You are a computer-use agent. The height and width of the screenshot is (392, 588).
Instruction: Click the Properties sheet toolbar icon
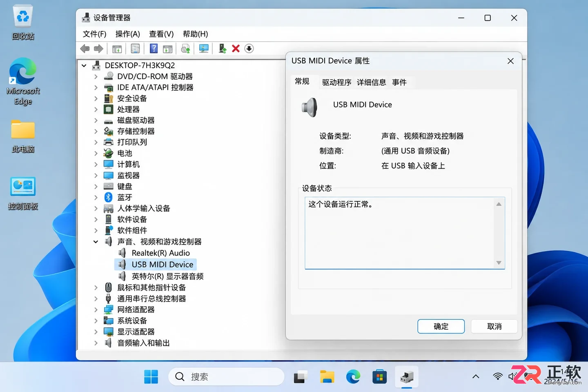coord(135,49)
